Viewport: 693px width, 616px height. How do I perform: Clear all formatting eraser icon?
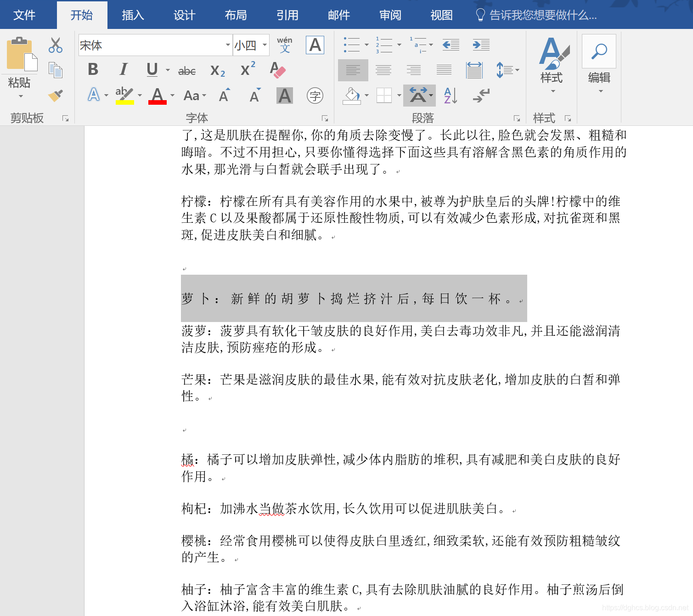(277, 69)
